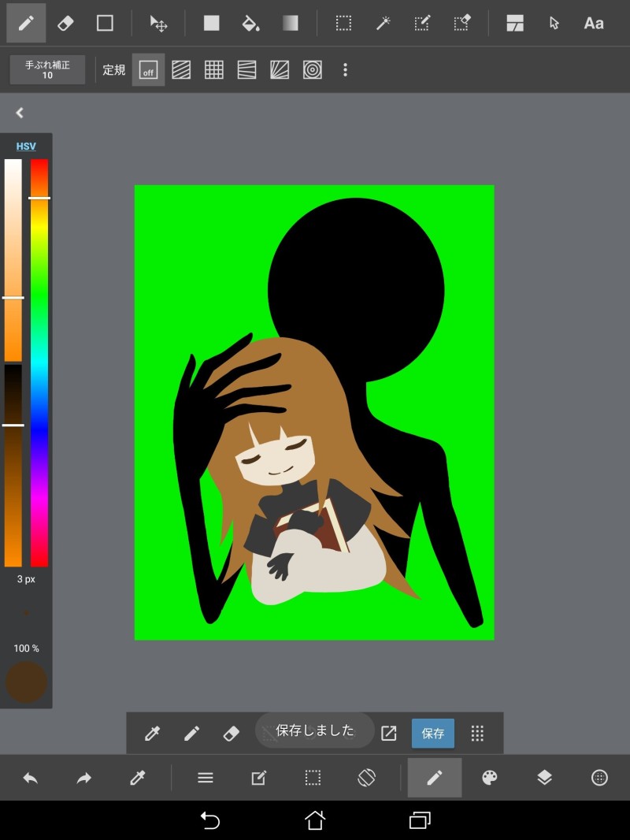This screenshot has height=840, width=630.
Task: Tap the Android back button
Action: pos(209,820)
